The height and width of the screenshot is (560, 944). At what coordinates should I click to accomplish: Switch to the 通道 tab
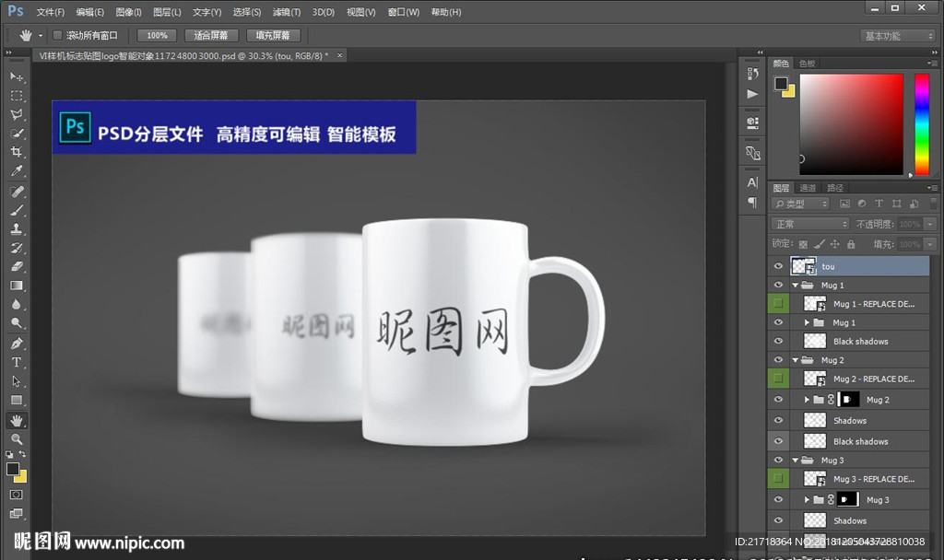[x=808, y=188]
